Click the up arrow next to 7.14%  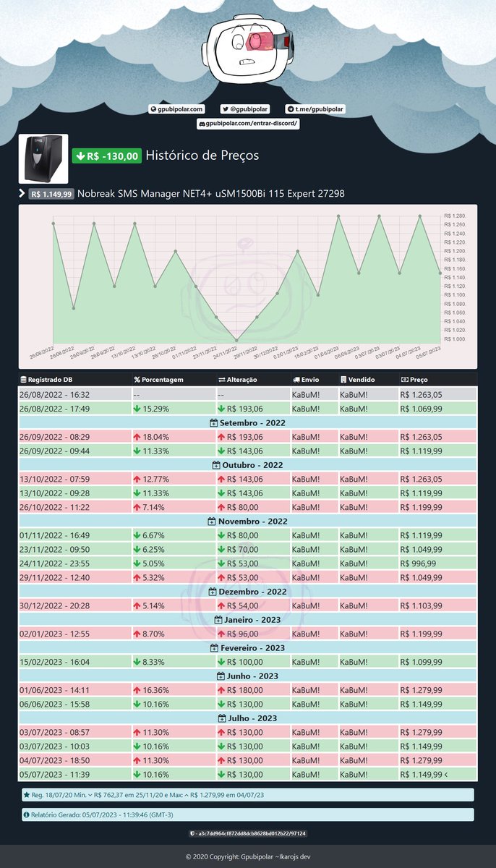(x=137, y=507)
